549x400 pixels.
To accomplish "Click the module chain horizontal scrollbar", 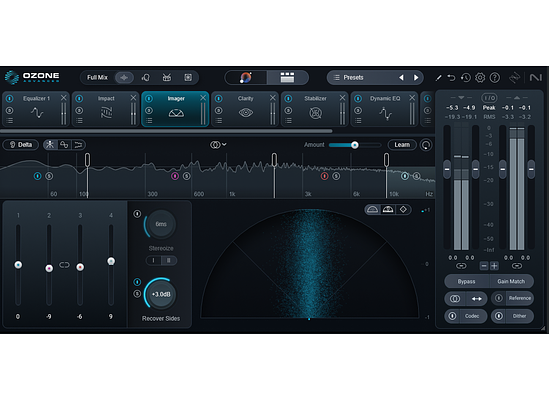I will click(166, 131).
